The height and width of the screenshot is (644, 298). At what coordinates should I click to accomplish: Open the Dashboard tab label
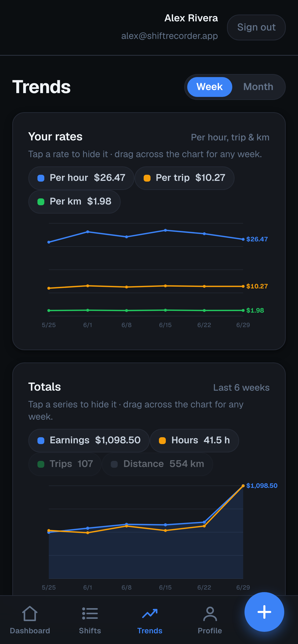[x=30, y=631]
